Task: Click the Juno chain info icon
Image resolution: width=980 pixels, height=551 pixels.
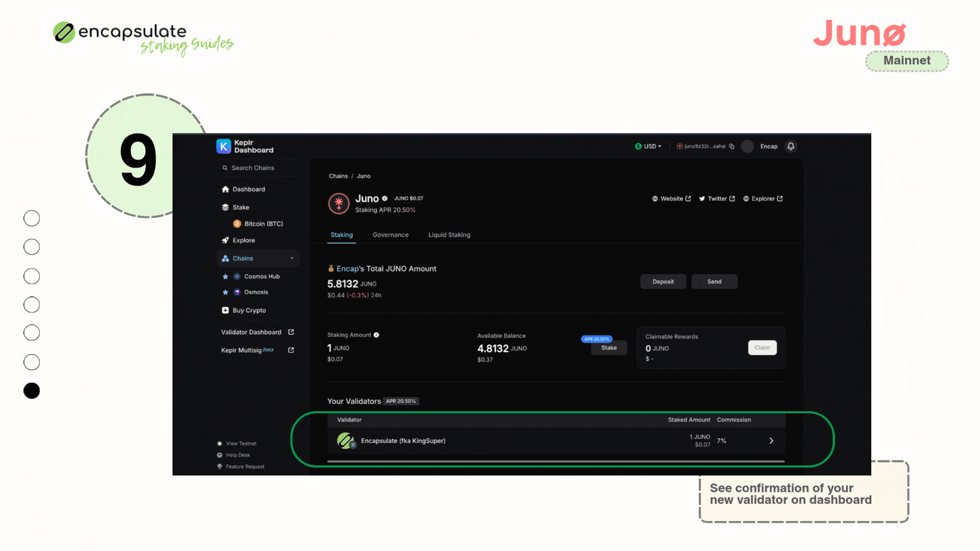Action: [385, 198]
